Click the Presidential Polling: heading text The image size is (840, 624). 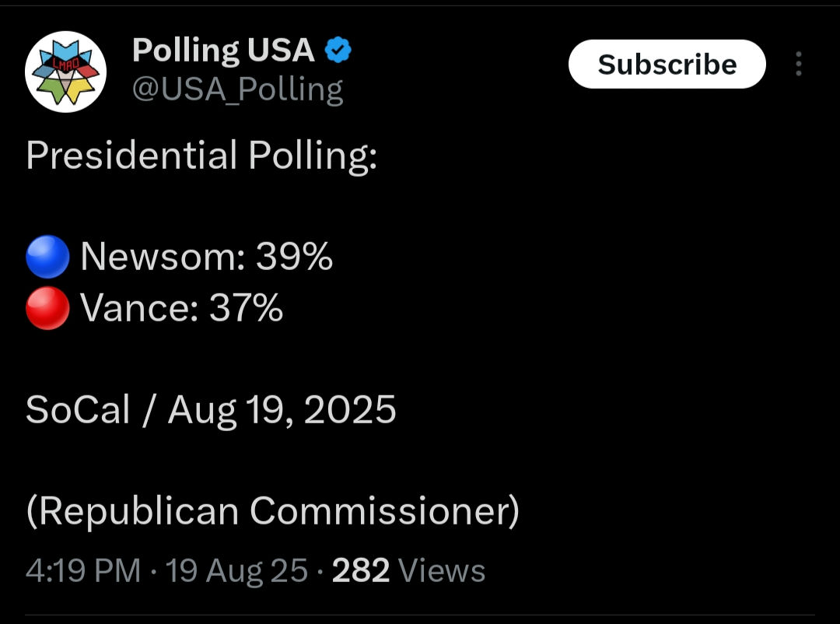tap(201, 156)
